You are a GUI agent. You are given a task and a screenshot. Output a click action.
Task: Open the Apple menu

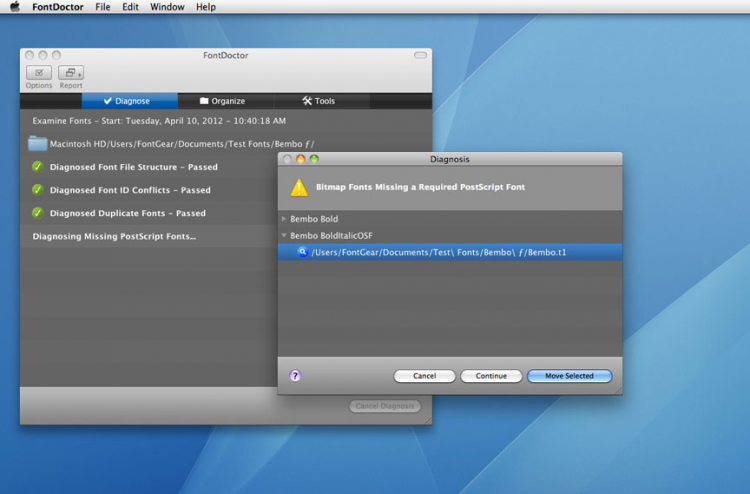[x=15, y=7]
